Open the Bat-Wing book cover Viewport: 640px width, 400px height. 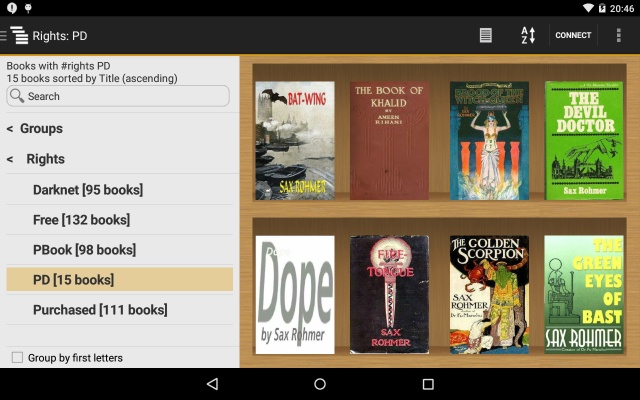tap(295, 140)
